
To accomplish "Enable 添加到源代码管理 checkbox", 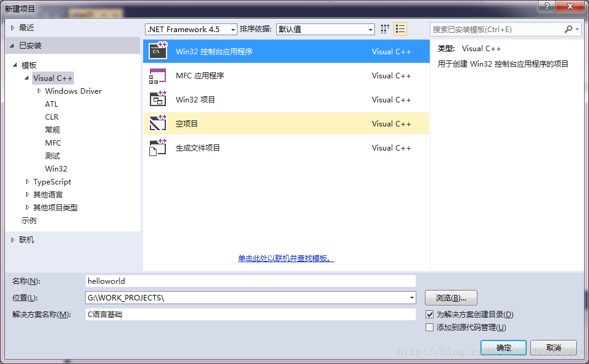I will (x=430, y=327).
